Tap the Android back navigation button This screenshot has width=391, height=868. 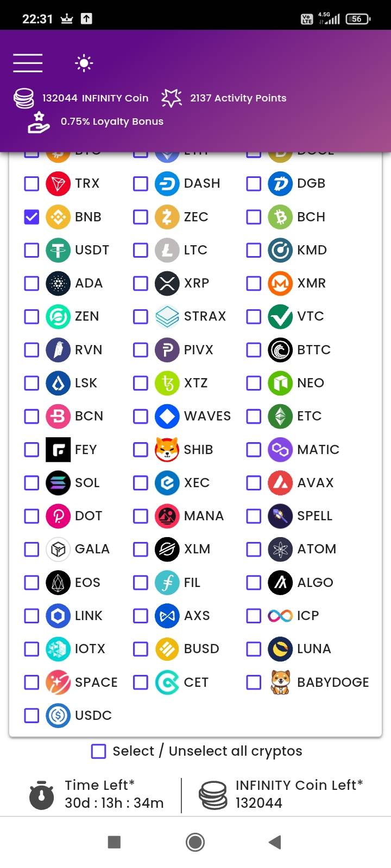pyautogui.click(x=275, y=842)
